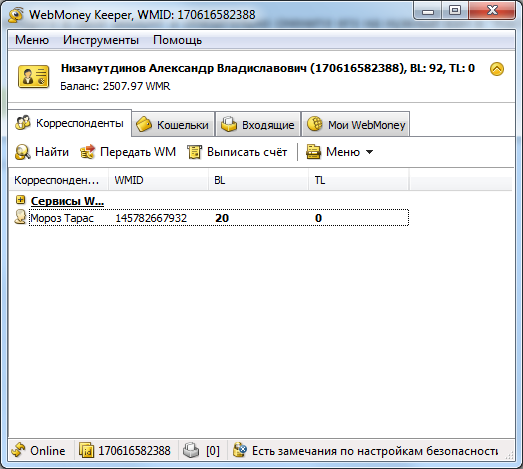Viewport: 523px width, 469px height.
Task: Click the Выписать счёт label
Action: tap(247, 152)
